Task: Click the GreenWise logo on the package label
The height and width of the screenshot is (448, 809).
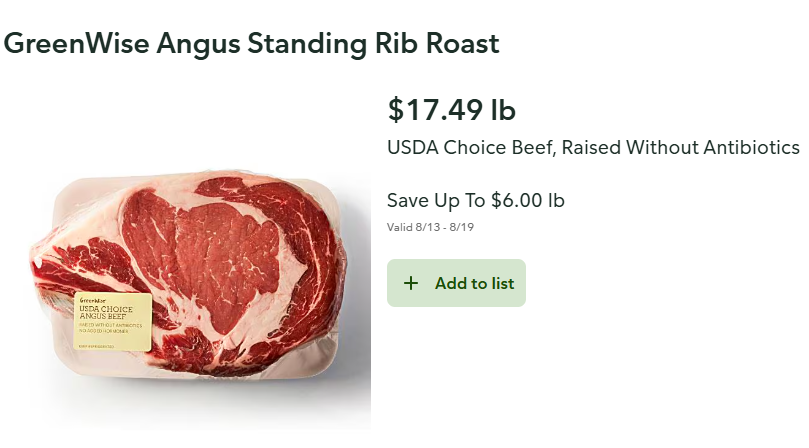Action: click(93, 301)
